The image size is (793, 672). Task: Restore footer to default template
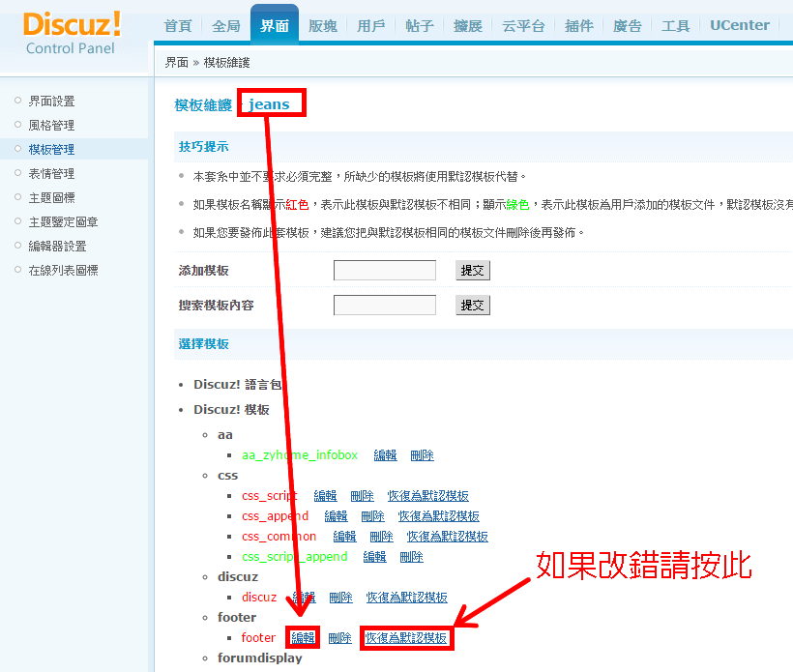click(x=406, y=637)
